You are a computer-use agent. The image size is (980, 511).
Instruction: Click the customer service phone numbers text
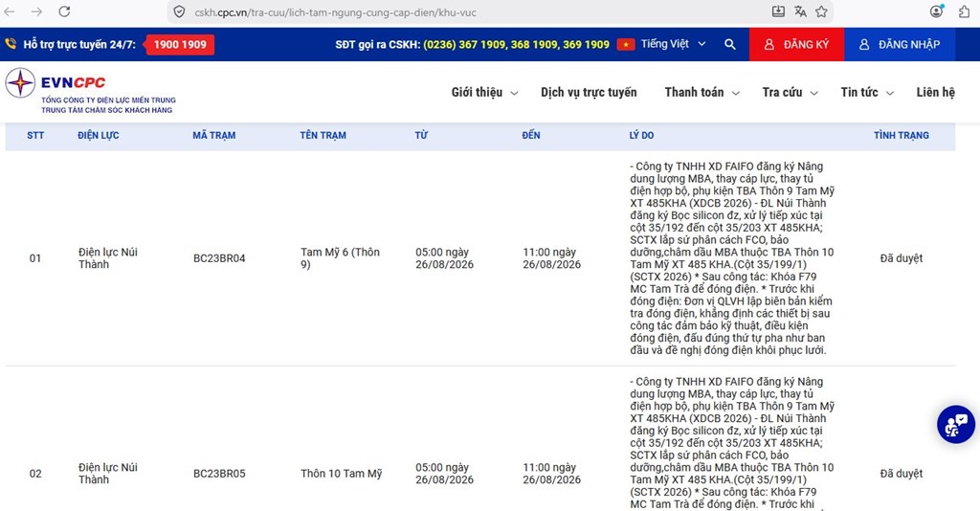[x=516, y=44]
